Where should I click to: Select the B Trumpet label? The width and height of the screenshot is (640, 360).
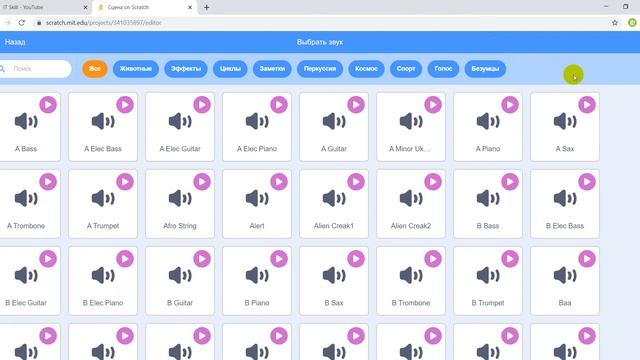coord(488,303)
